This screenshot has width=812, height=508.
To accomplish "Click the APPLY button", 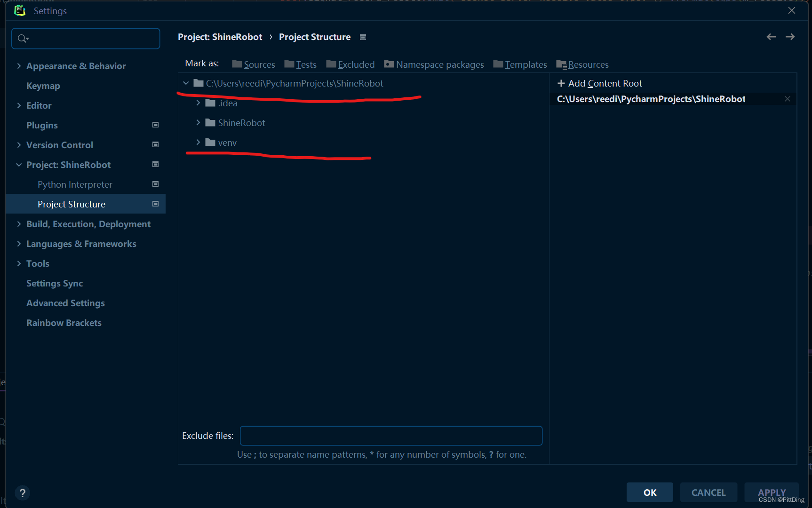I will pos(772,492).
